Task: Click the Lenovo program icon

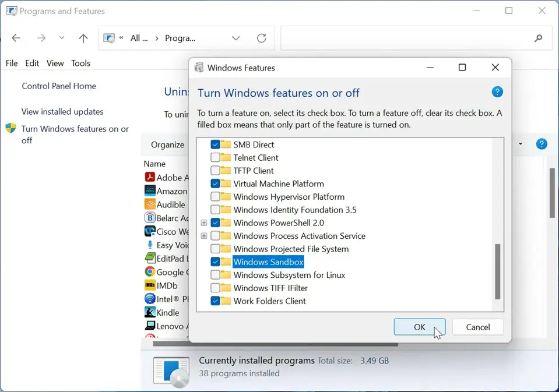Action: point(150,326)
